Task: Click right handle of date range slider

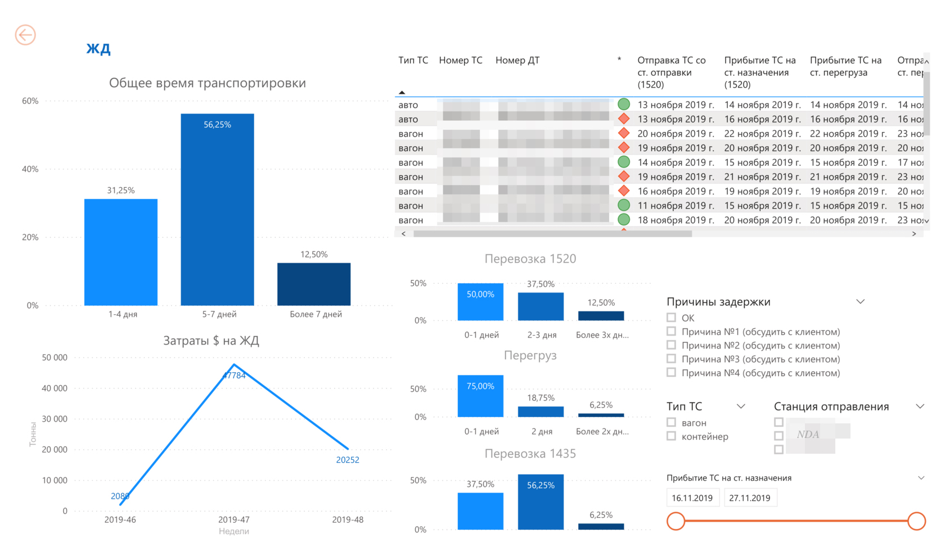Action: tap(916, 521)
